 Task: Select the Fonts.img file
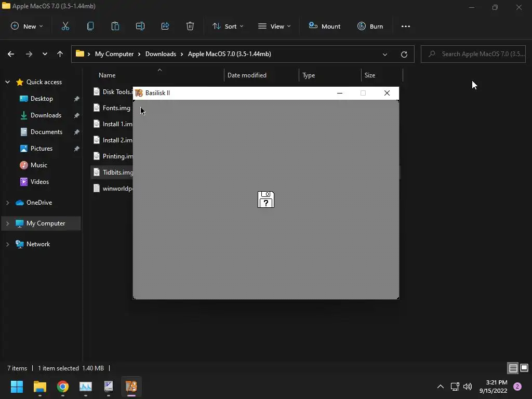pyautogui.click(x=112, y=108)
